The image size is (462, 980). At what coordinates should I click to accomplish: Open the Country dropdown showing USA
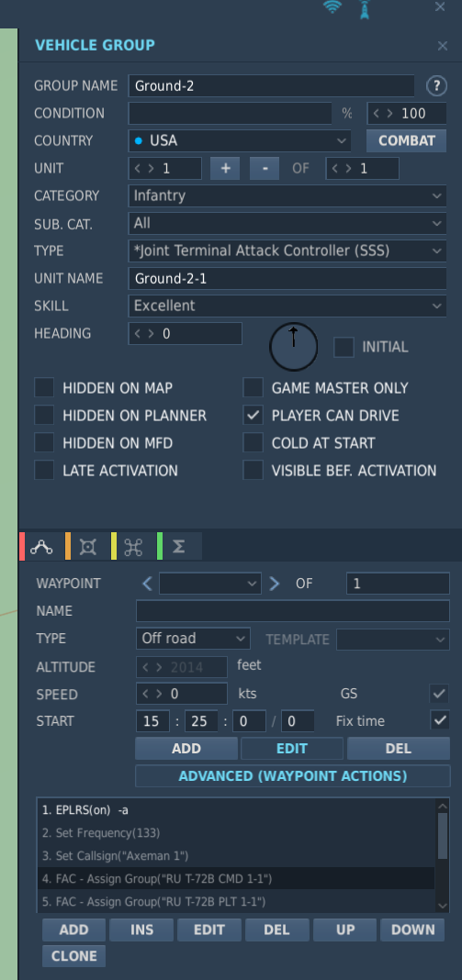coord(240,140)
